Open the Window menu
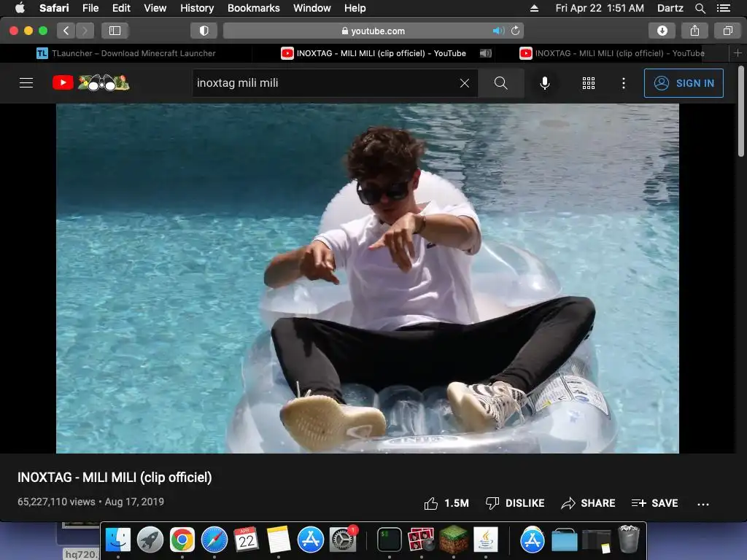 pyautogui.click(x=311, y=8)
